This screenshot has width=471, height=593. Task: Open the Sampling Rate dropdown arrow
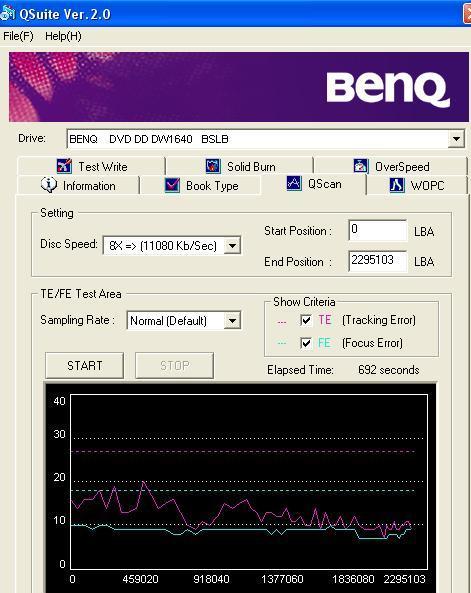(232, 321)
